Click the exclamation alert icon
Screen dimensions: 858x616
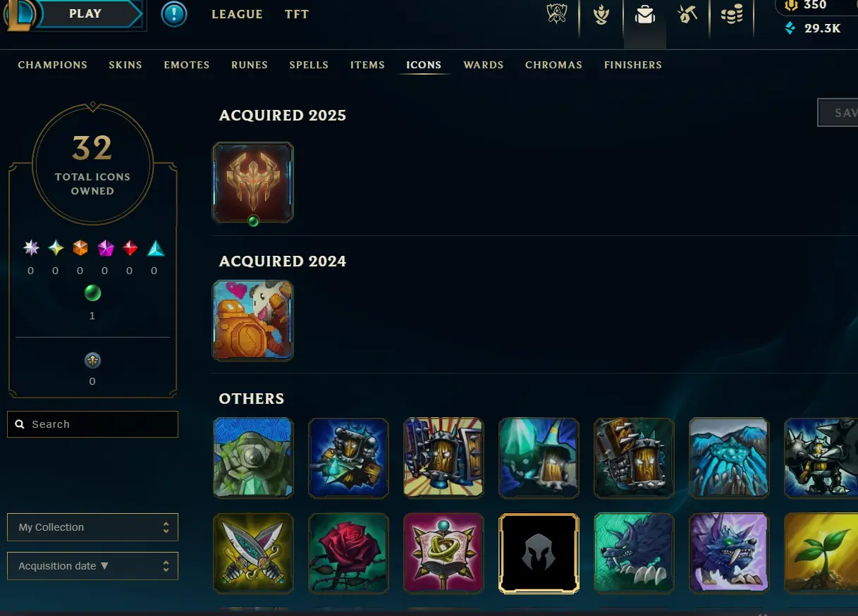point(174,14)
